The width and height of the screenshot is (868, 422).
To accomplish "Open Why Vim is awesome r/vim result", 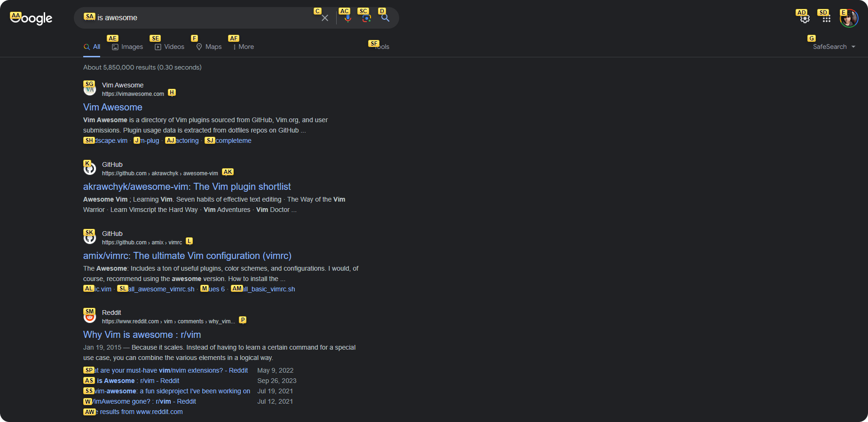I will 142,335.
